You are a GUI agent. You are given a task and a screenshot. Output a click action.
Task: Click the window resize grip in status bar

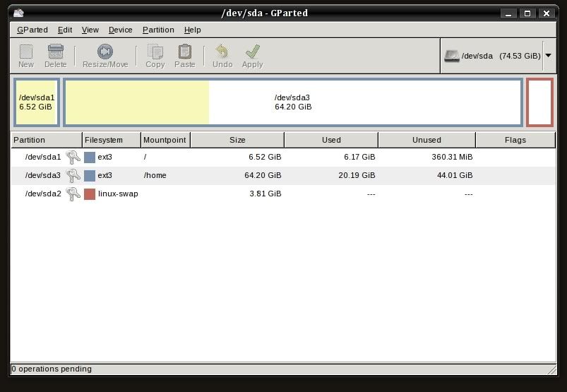coord(551,369)
